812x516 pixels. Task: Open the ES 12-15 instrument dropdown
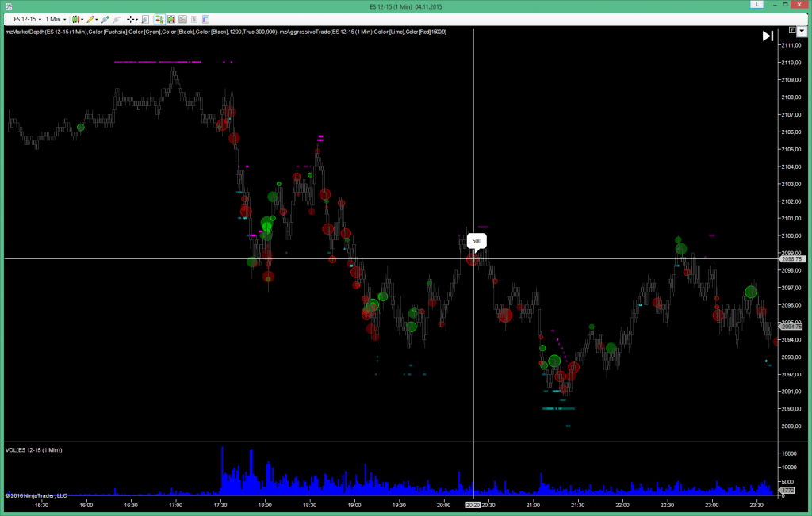pyautogui.click(x=28, y=19)
